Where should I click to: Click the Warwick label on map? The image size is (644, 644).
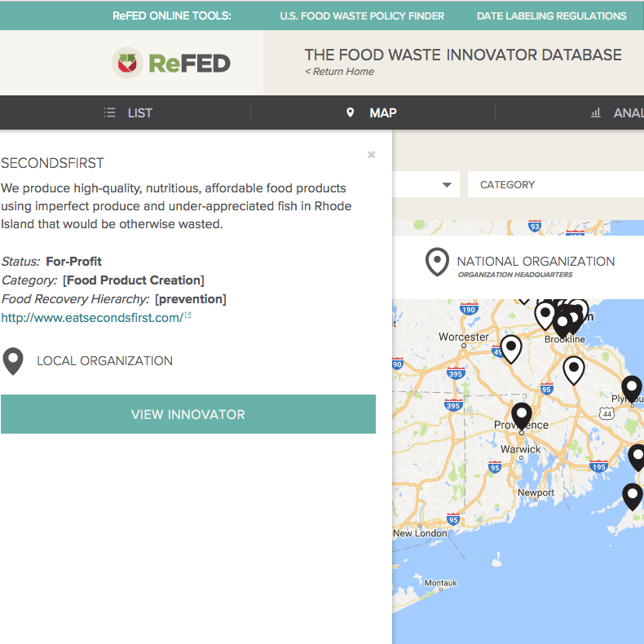pyautogui.click(x=520, y=449)
